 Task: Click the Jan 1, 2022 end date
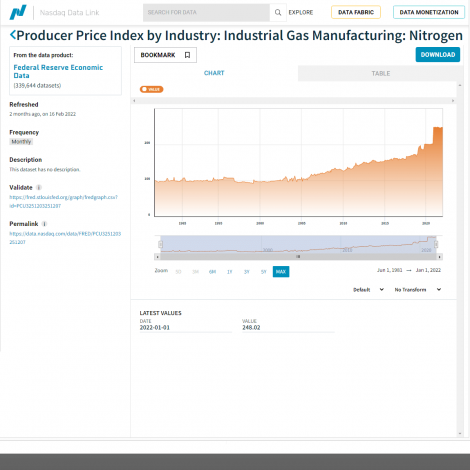coord(428,270)
